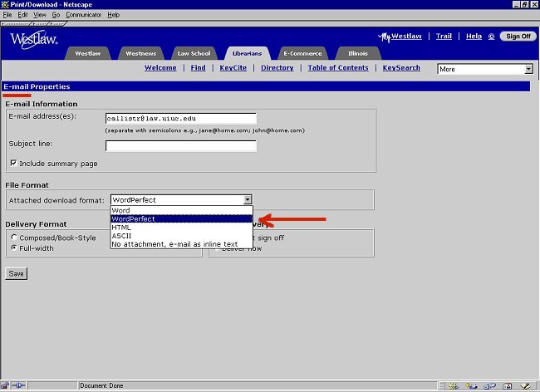The image size is (540, 392).
Task: Collapse the Attached download format dropdown arrow
Action: click(247, 200)
